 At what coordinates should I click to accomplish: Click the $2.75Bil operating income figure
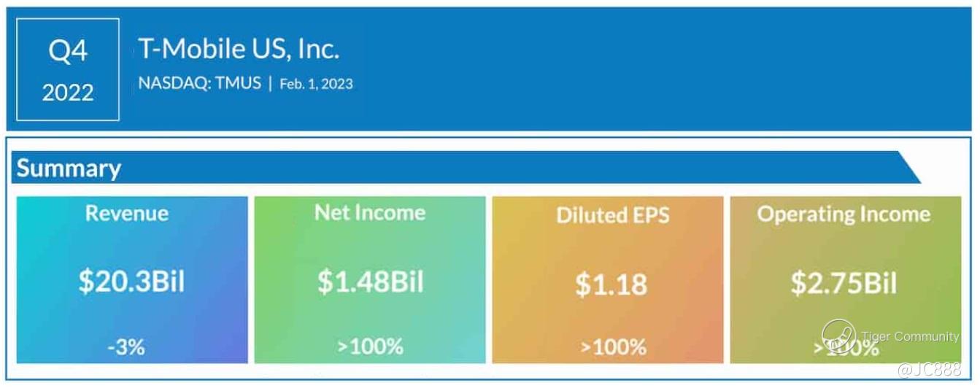tap(844, 282)
